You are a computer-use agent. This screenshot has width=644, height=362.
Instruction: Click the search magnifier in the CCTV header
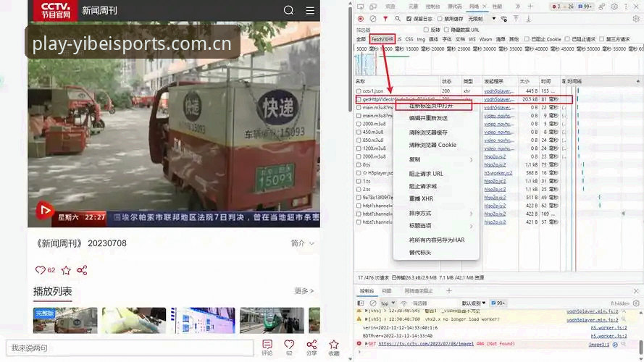pos(289,10)
